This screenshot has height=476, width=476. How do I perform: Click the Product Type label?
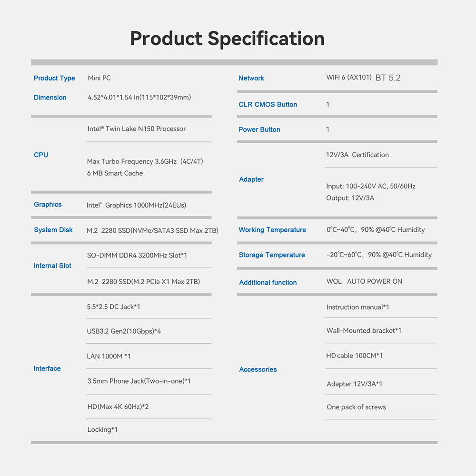[54, 78]
